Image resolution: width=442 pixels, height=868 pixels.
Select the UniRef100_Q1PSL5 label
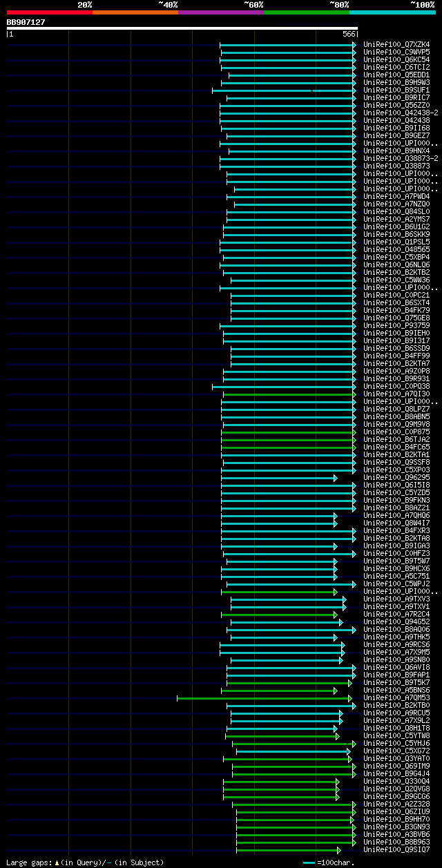point(396,242)
